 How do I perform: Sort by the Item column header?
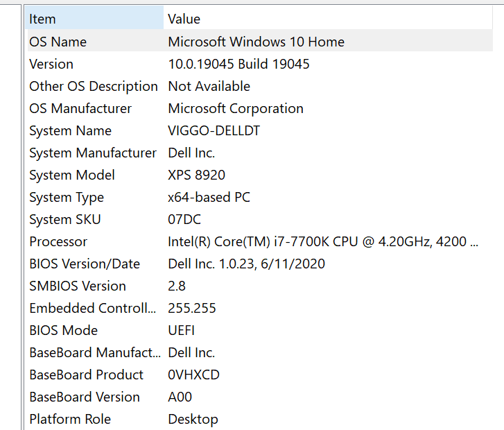[94, 19]
